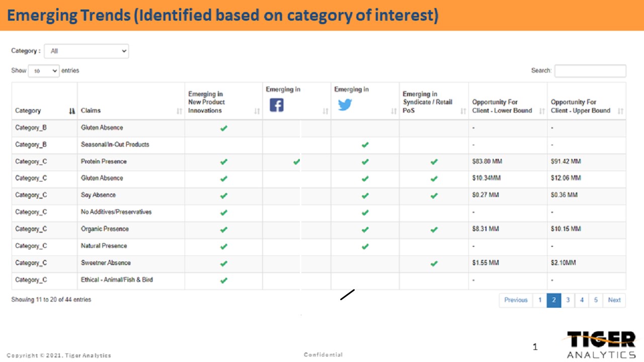Click inside the Search input field

[590, 71]
